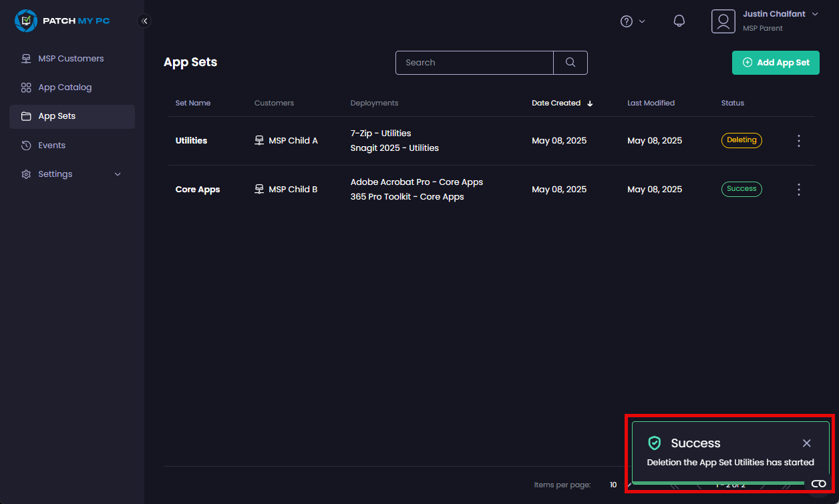Open the notifications bell
The height and width of the screenshot is (504, 839).
tap(679, 21)
